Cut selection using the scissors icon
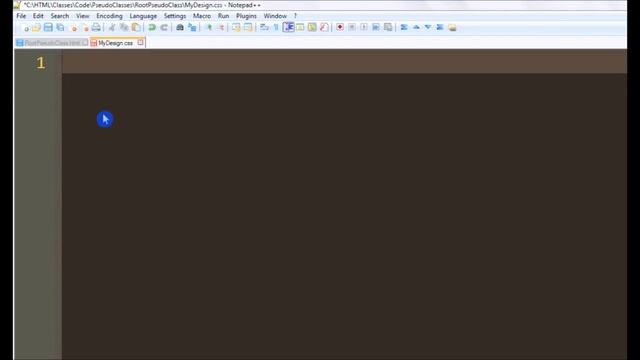 [112, 28]
